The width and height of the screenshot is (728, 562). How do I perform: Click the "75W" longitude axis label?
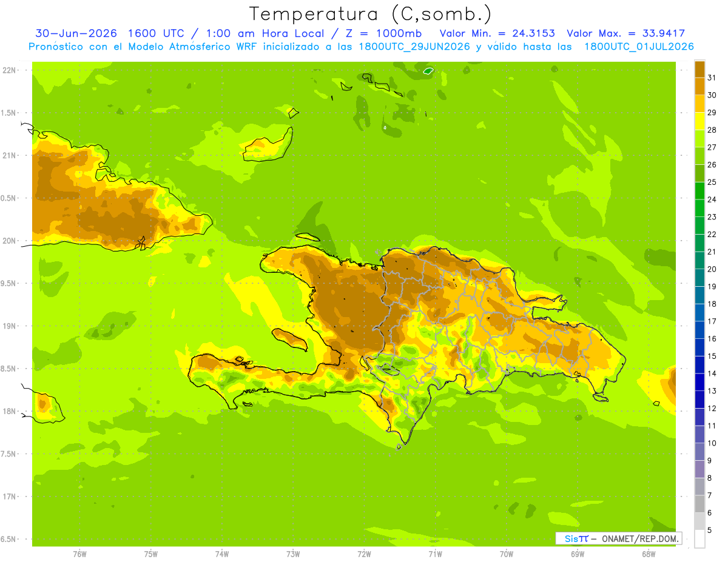tap(151, 554)
